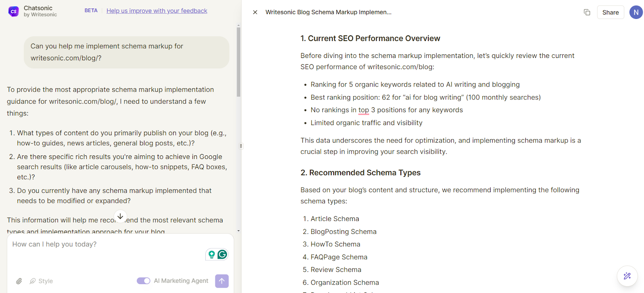
Task: Copy the document with the copy icon
Action: pyautogui.click(x=587, y=12)
